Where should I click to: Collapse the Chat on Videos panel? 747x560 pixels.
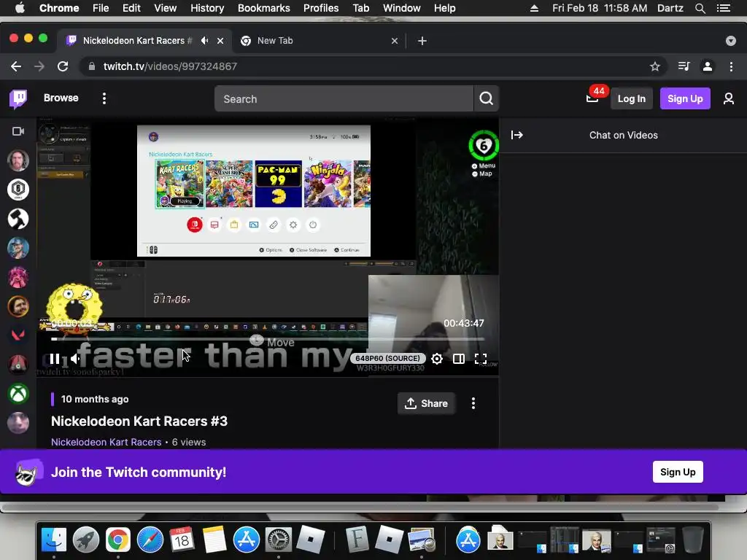tap(517, 135)
